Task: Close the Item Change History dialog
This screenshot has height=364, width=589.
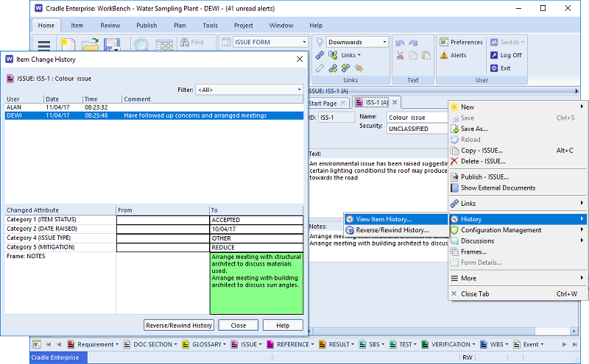Action: (300, 59)
